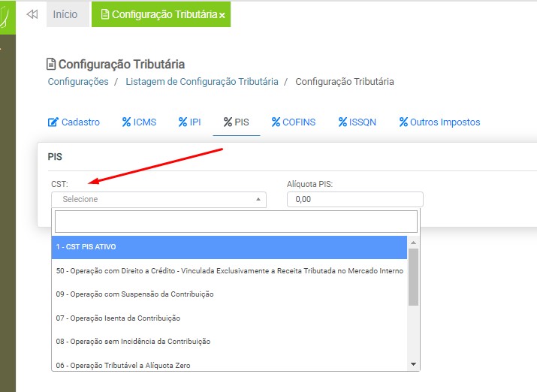Click the Configurações breadcrumb link
The height and width of the screenshot is (392, 537).
coord(78,81)
